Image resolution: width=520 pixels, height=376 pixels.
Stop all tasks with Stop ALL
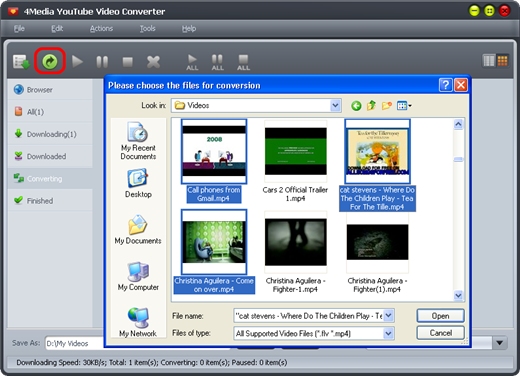(x=243, y=62)
